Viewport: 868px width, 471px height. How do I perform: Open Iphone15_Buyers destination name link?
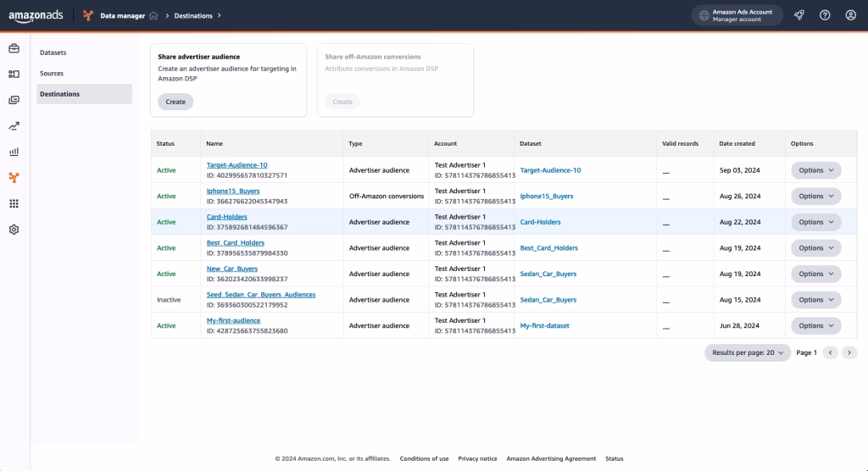[233, 191]
